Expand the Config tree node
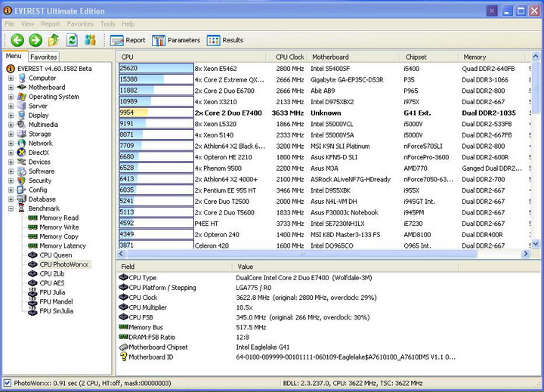 pyautogui.click(x=11, y=190)
